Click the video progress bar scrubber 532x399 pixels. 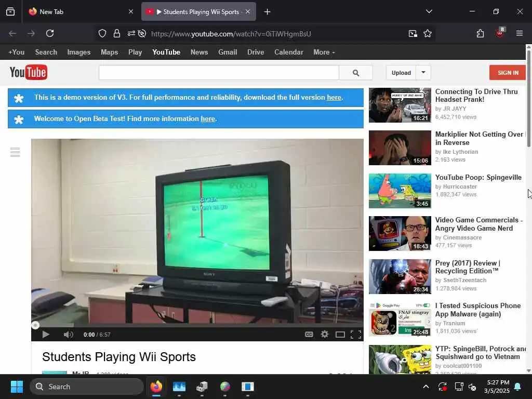pos(35,325)
